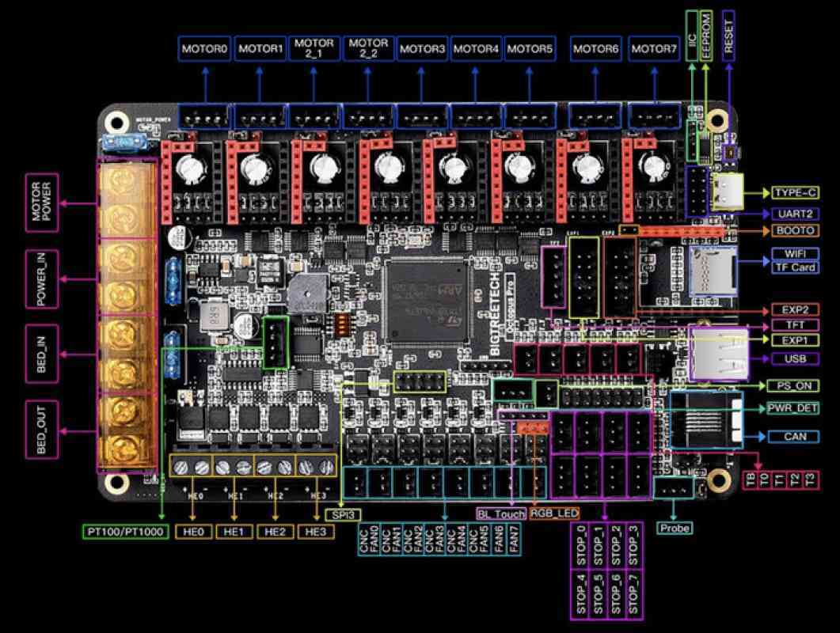
Task: Select the CAN label
Action: [794, 437]
